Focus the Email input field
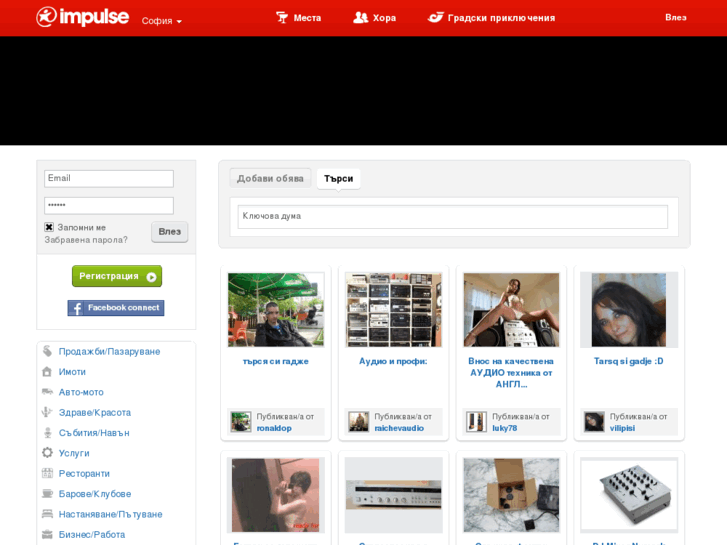Image resolution: width=727 pixels, height=545 pixels. [109, 179]
